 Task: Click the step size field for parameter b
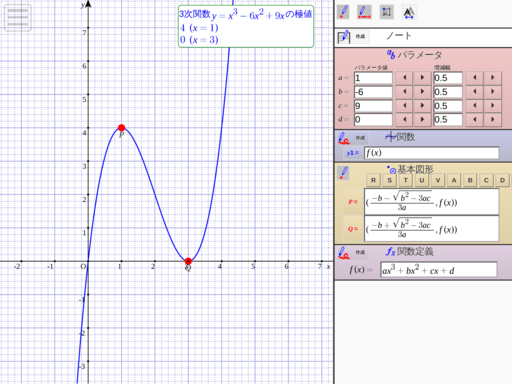click(448, 92)
